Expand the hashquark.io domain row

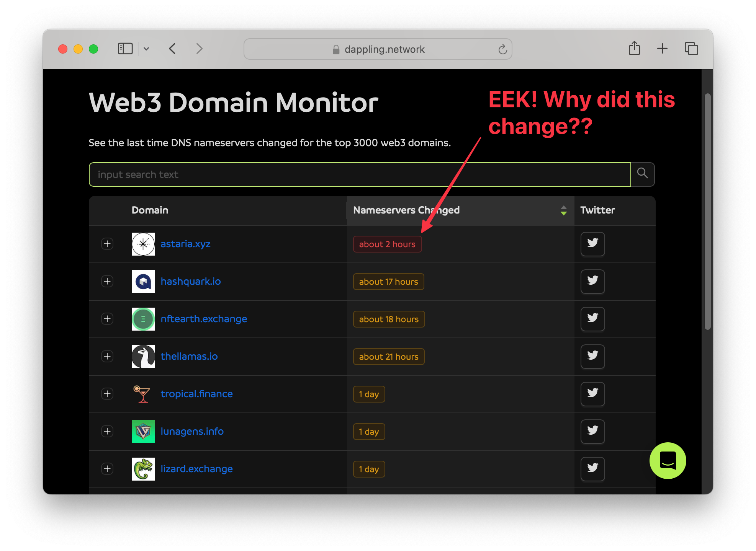pyautogui.click(x=109, y=281)
